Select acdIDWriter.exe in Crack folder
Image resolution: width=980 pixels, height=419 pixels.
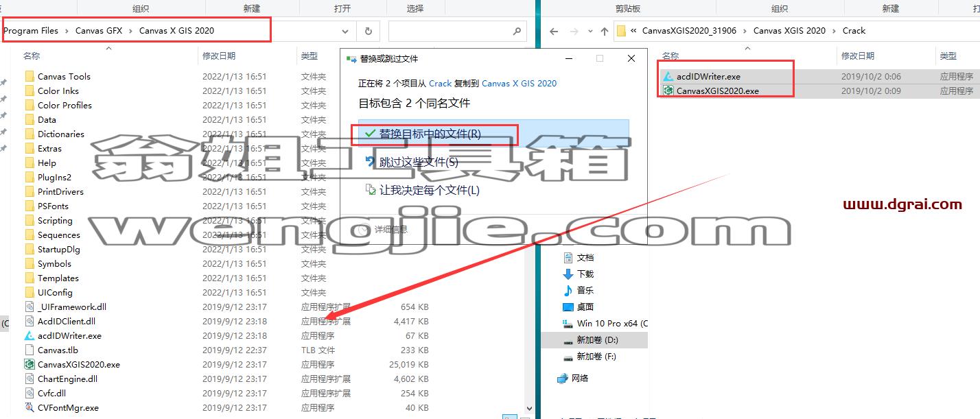point(708,76)
